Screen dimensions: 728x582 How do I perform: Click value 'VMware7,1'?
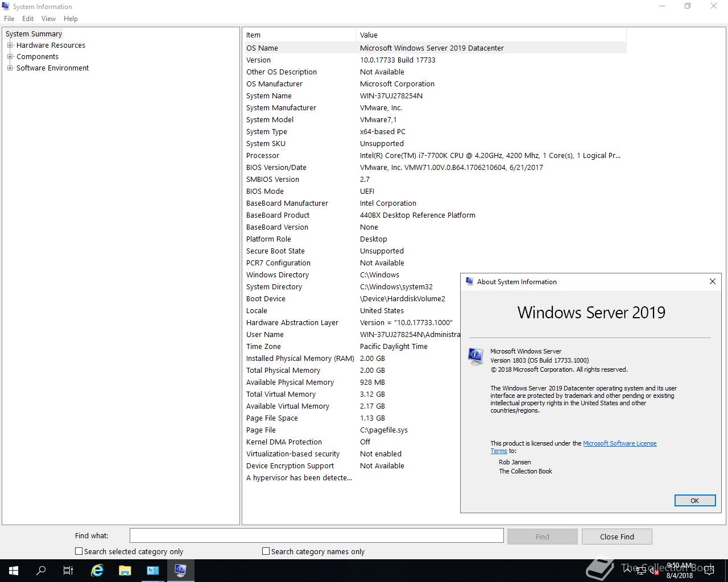(378, 120)
